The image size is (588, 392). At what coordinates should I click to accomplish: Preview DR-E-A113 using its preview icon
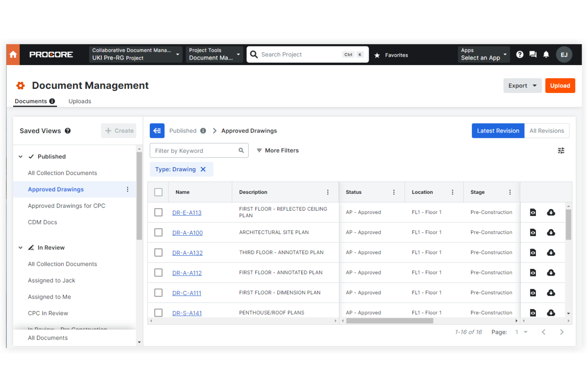coord(533,212)
